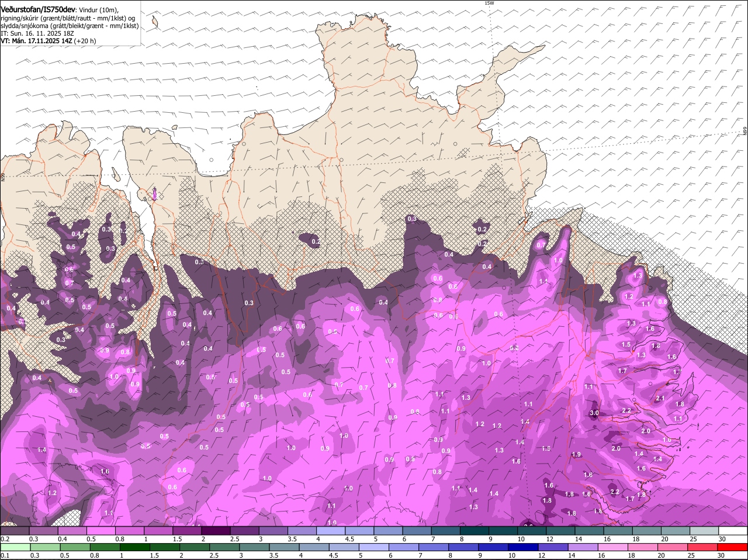
Task: Pick the palest green lower swatch starting at 0.1
Action: [15, 547]
